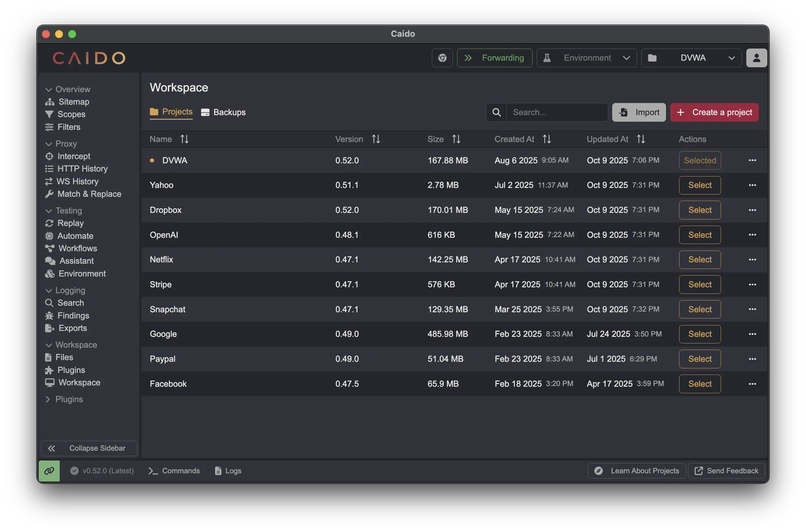
Task: Open Exports page
Action: 66,328
